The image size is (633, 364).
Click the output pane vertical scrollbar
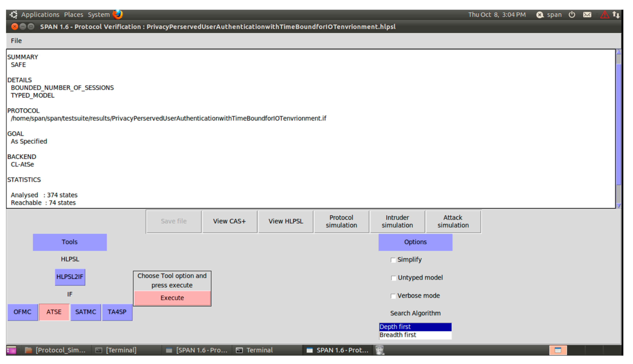(x=618, y=125)
